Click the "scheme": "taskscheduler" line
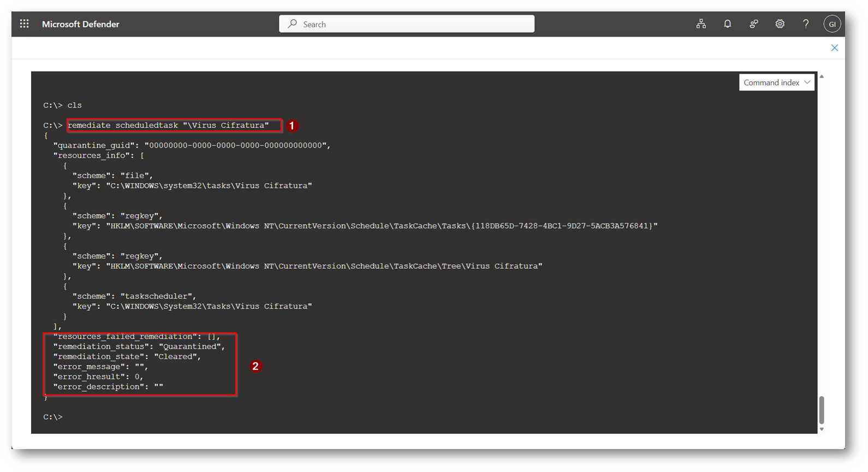868x472 pixels. [x=134, y=297]
